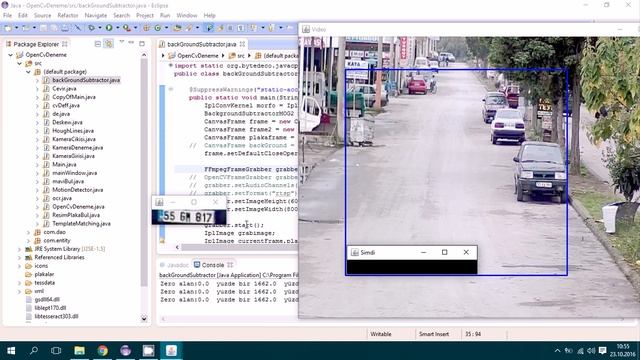Expand the Referenced Libraries node
This screenshot has height=360, width=640.
coord(19,258)
